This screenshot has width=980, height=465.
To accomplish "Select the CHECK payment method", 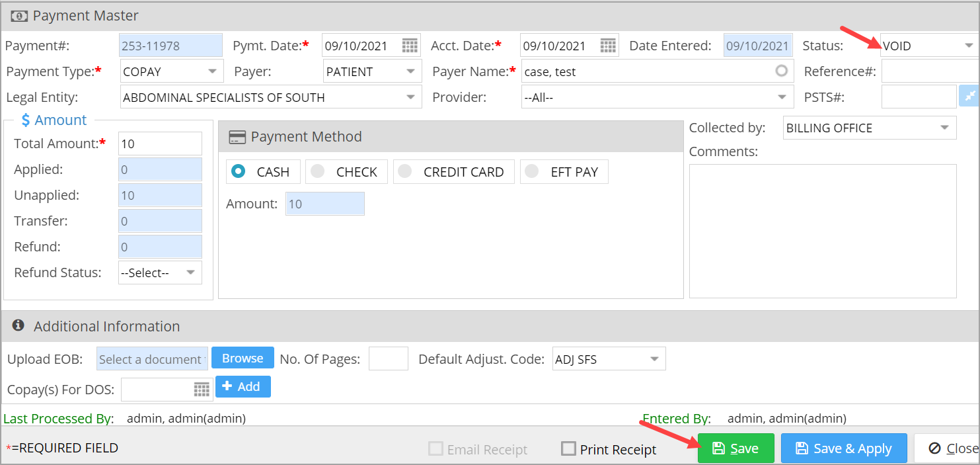I will (x=318, y=171).
